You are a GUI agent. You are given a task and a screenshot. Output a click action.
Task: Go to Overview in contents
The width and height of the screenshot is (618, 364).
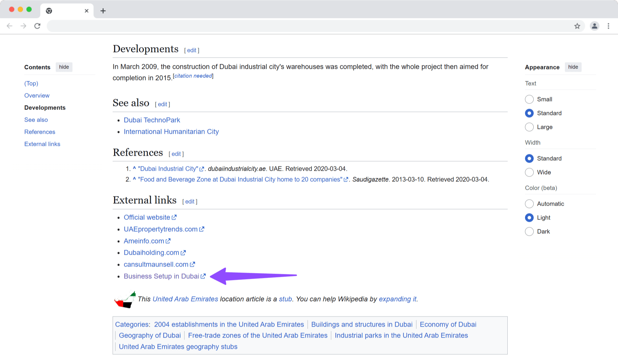[37, 96]
